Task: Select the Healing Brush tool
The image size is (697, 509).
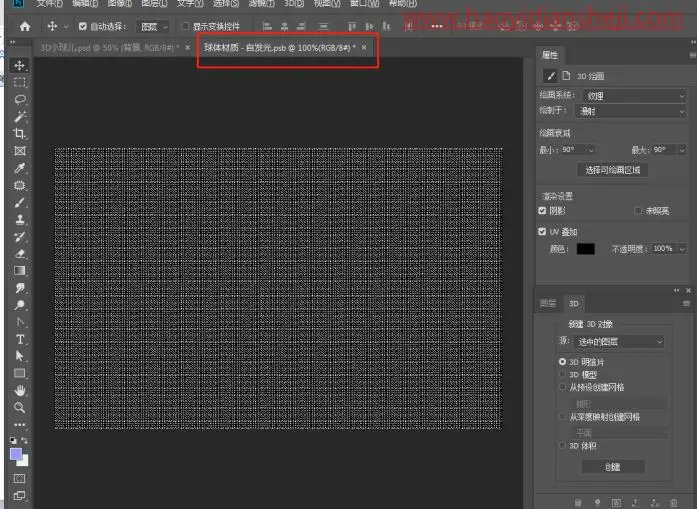Action: 20,185
